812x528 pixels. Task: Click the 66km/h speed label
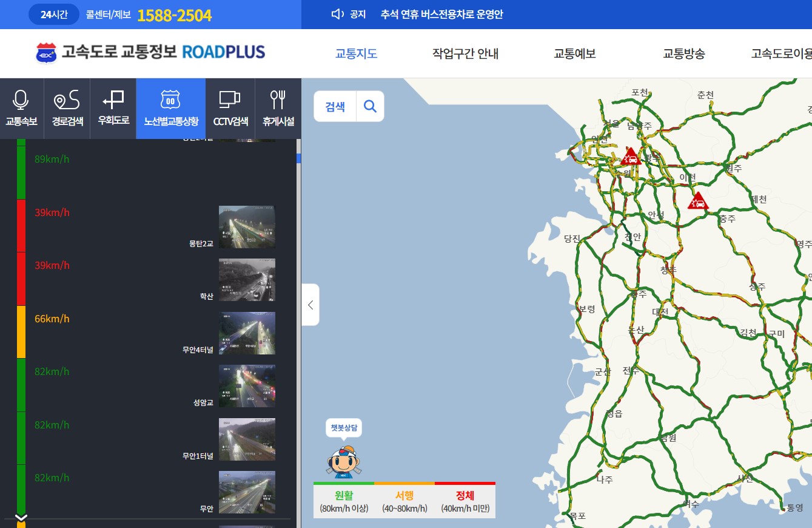coord(52,319)
